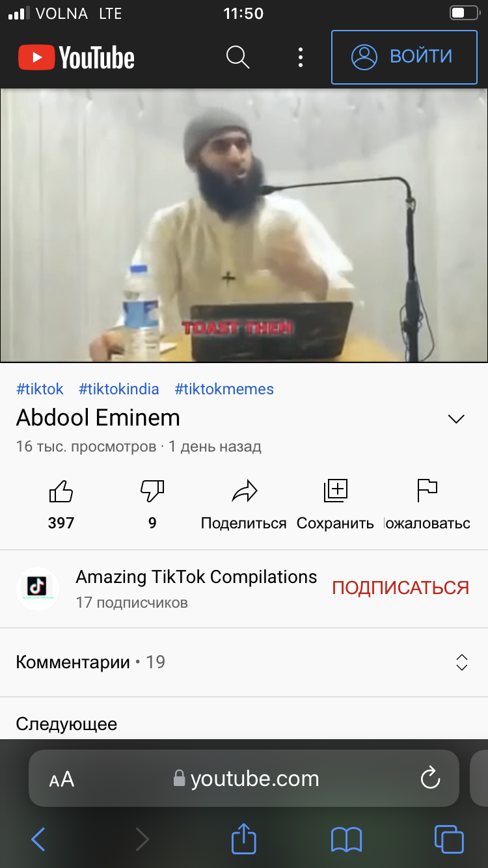Image resolution: width=488 pixels, height=868 pixels.
Task: Report the video with flag icon
Action: (x=427, y=491)
